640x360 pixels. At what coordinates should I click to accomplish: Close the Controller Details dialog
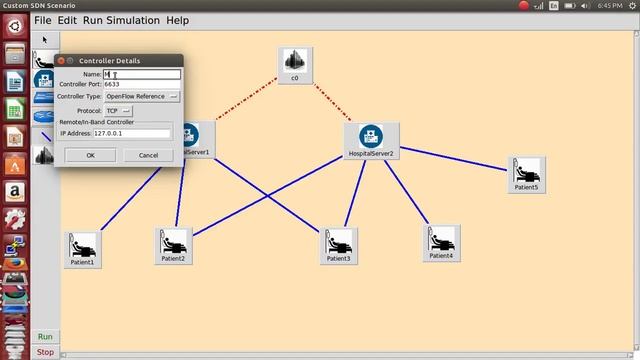(x=61, y=61)
